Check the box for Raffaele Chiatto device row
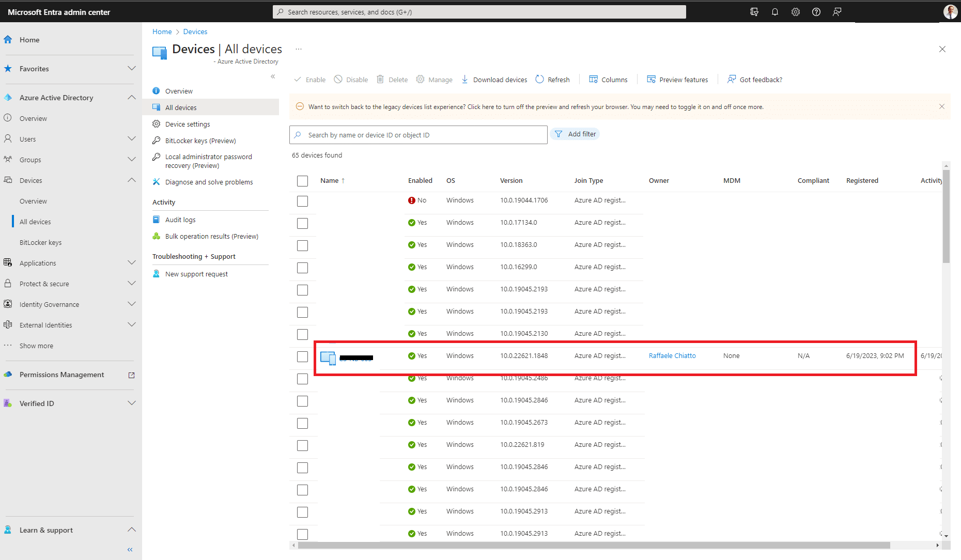Screen dimensions: 961x560 point(303,356)
